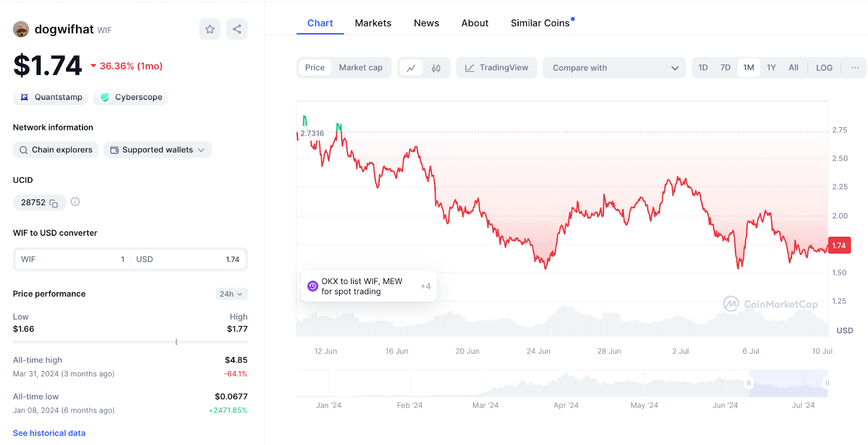Image resolution: width=868 pixels, height=445 pixels.
Task: Switch chart to Market cap view
Action: 361,68
